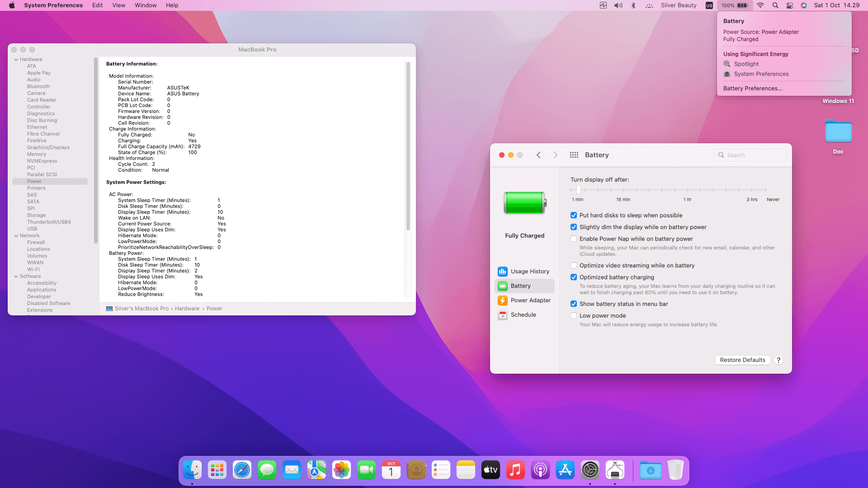
Task: Collapse the Software tree section
Action: pos(16,277)
